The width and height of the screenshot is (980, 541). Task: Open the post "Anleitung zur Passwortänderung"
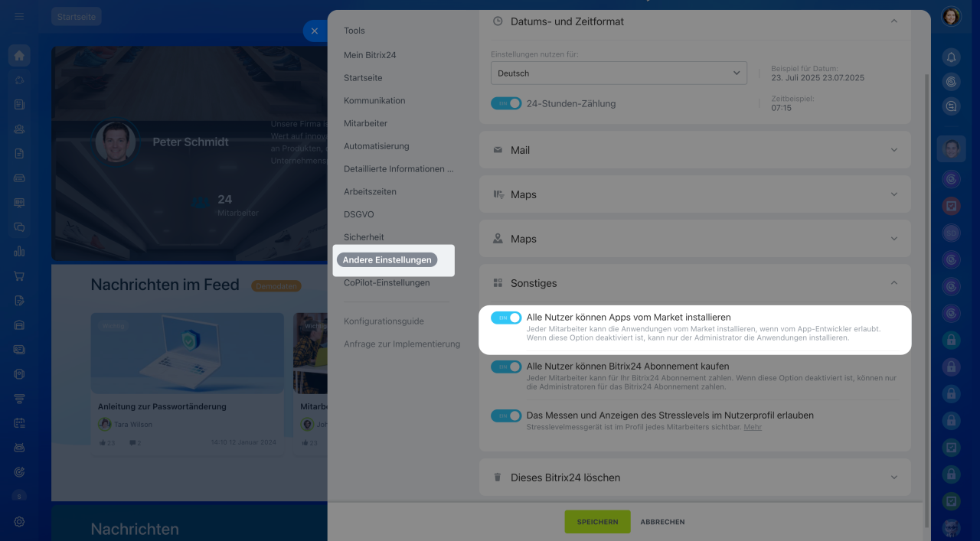click(x=162, y=407)
